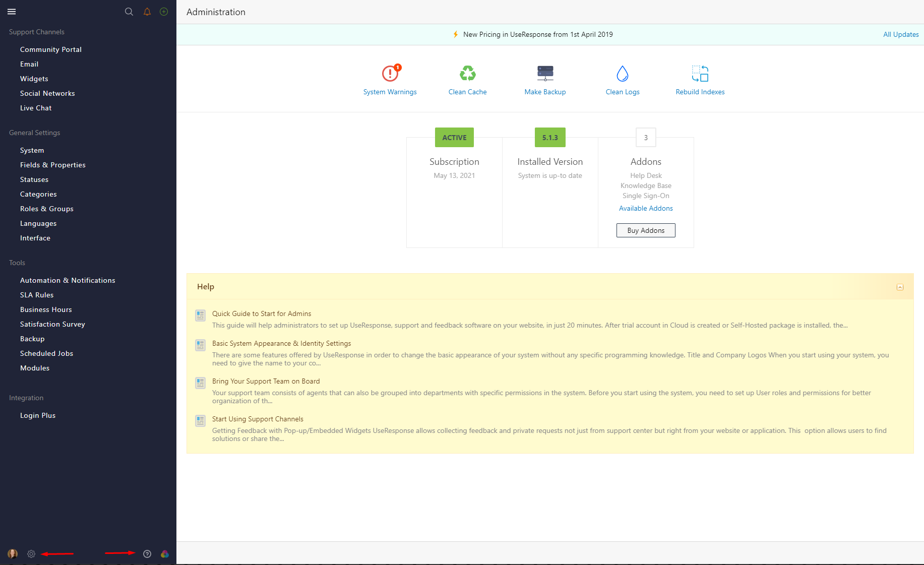Open SLA Rules tool
924x565 pixels.
pyautogui.click(x=37, y=295)
